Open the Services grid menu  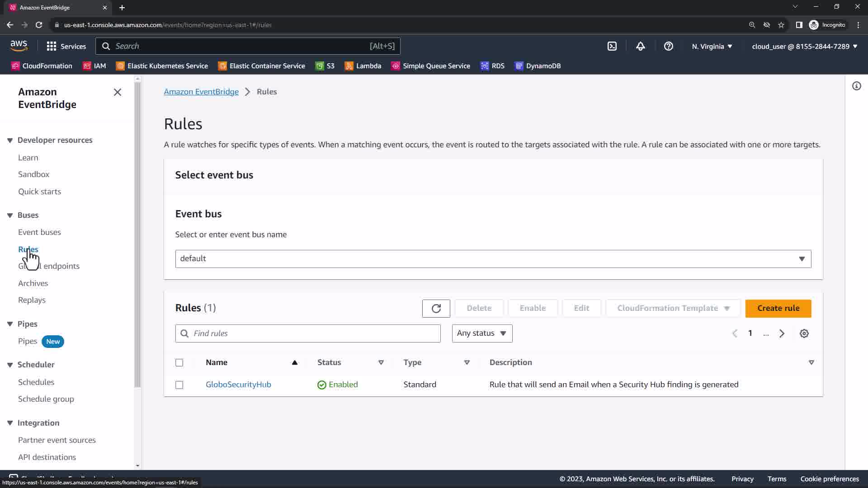[x=66, y=46]
